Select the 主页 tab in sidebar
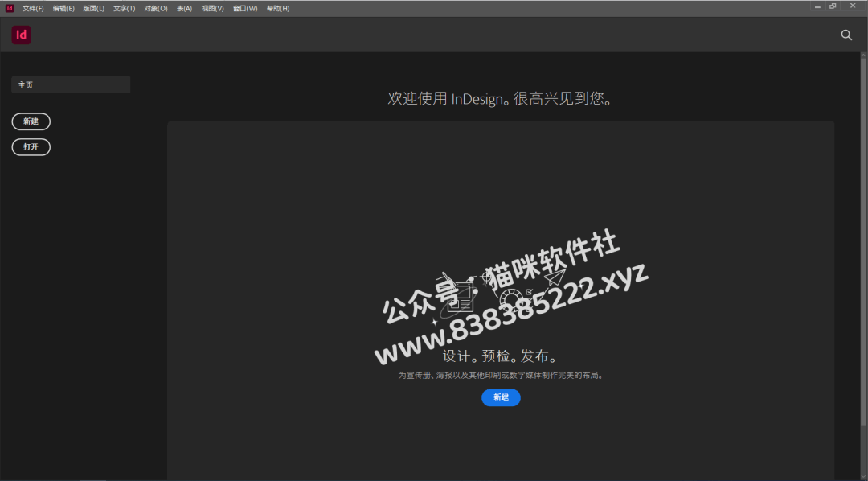The image size is (868, 481). [x=71, y=84]
